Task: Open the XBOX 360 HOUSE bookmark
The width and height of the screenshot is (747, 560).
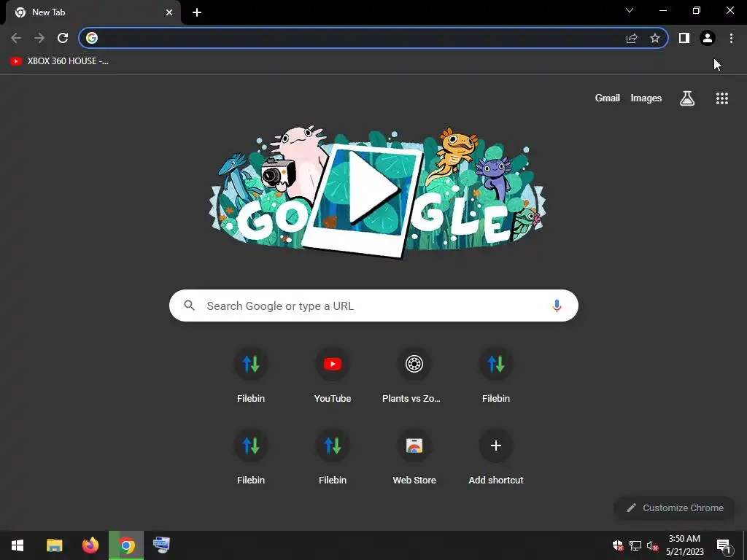Action: (60, 61)
